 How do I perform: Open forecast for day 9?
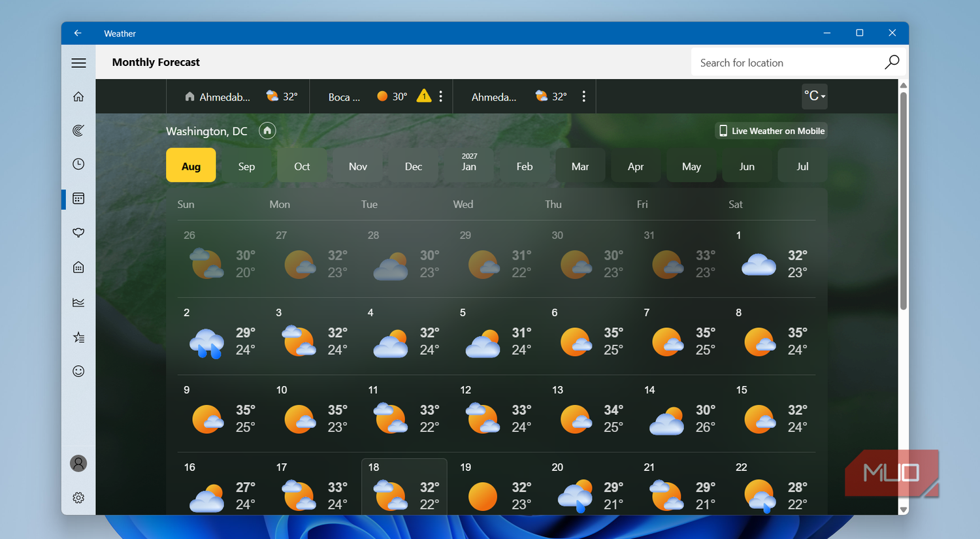(220, 413)
